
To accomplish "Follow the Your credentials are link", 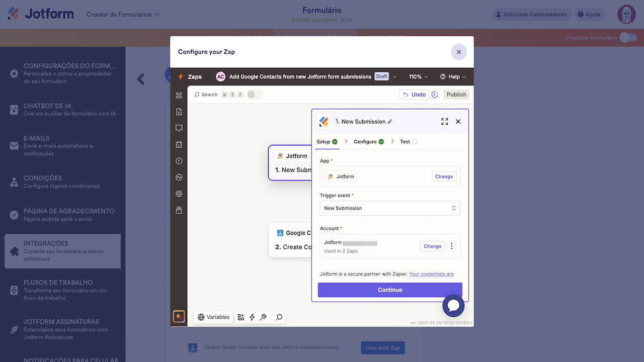I will coord(431,274).
